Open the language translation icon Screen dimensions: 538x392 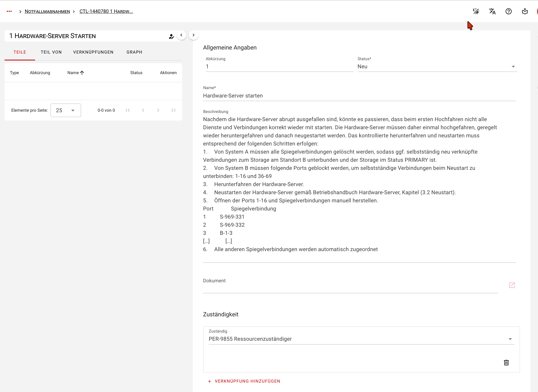(x=492, y=11)
